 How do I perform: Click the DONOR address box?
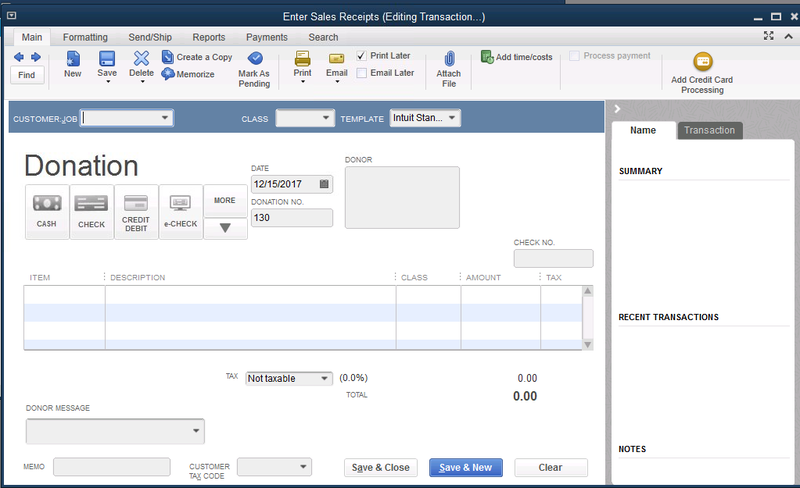(x=402, y=198)
